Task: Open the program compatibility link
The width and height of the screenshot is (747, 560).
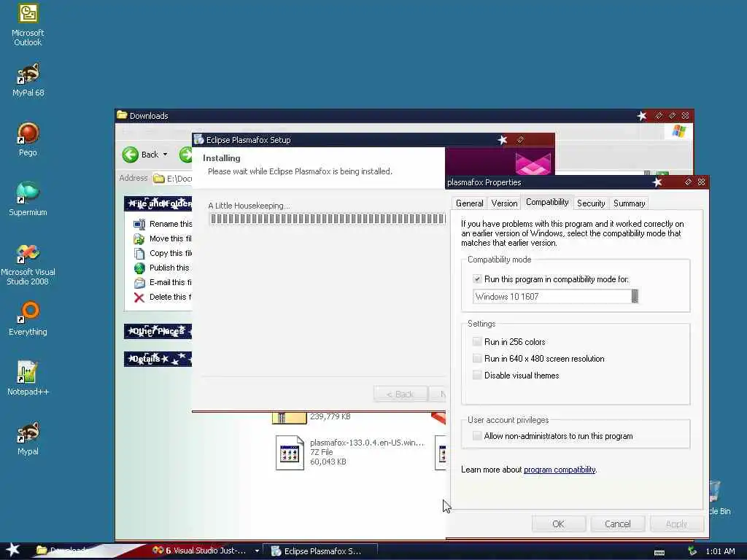Action: 560,470
